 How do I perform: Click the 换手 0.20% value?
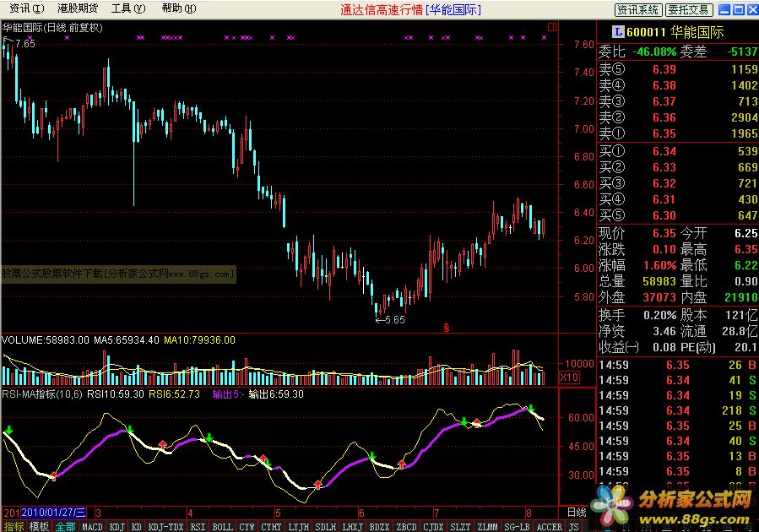(x=659, y=315)
